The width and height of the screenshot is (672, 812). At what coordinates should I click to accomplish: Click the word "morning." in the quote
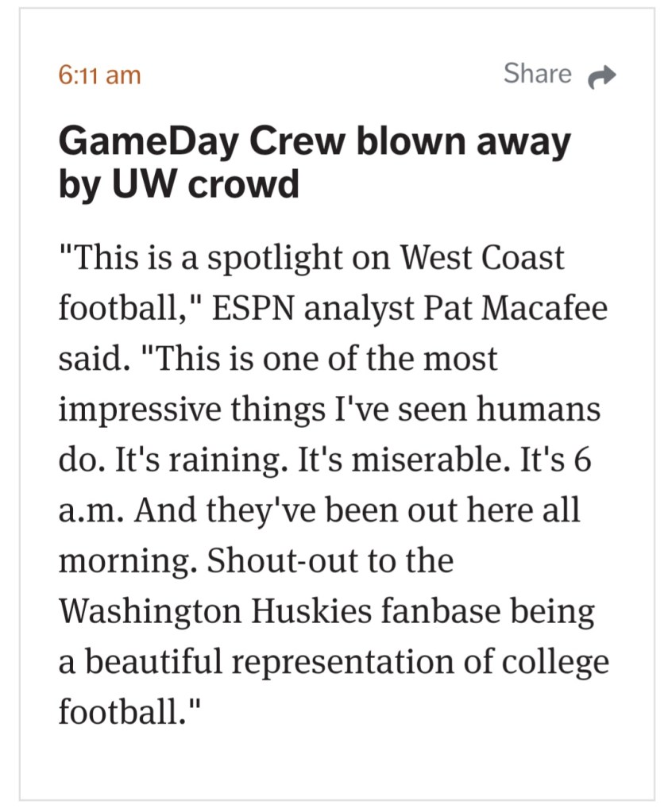(126, 560)
